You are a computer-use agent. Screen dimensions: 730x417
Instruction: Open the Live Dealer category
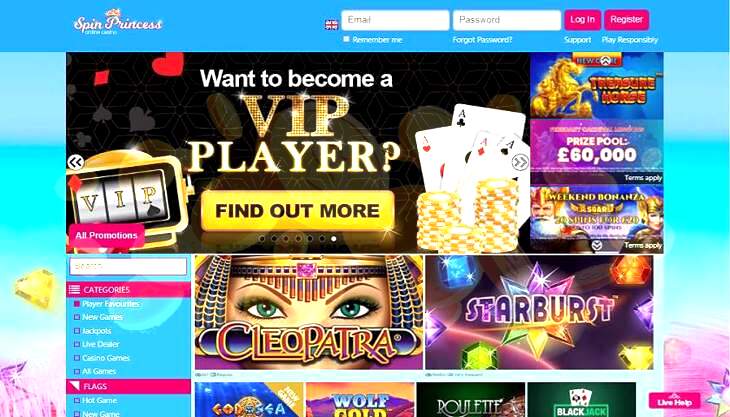coord(101,344)
